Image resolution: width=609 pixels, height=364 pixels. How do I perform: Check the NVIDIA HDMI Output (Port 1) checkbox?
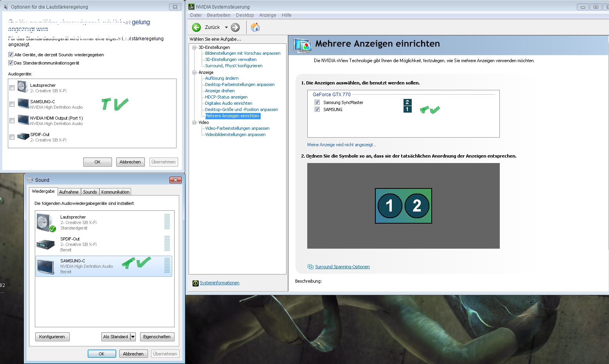(x=12, y=121)
